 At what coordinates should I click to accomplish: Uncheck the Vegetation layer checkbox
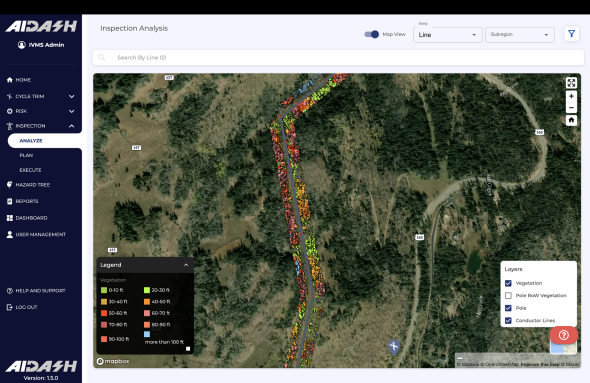click(508, 283)
